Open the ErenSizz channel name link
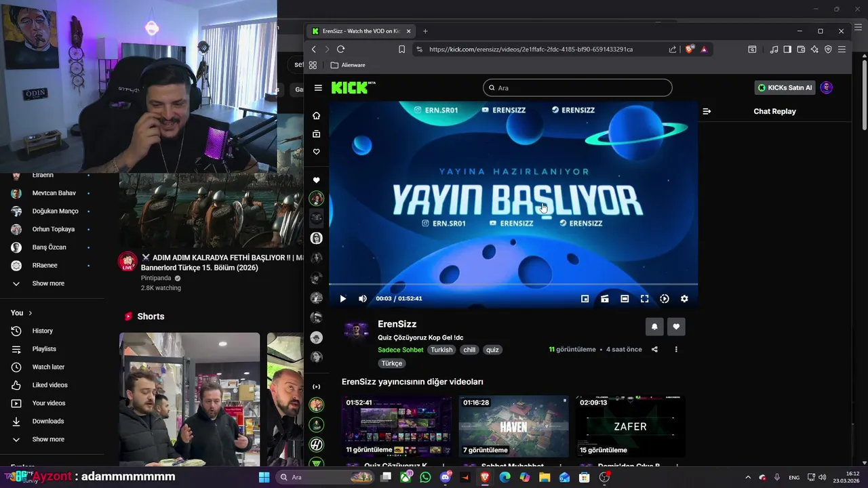Image resolution: width=868 pixels, height=488 pixels. 397,324
